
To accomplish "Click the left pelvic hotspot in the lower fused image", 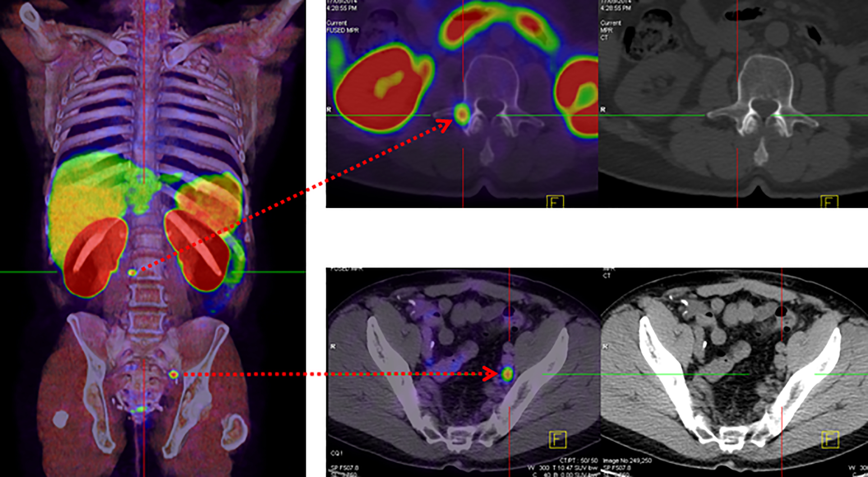I will point(507,374).
